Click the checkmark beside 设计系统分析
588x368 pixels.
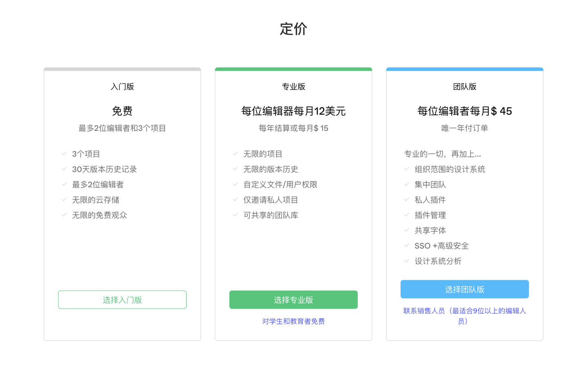tap(406, 261)
